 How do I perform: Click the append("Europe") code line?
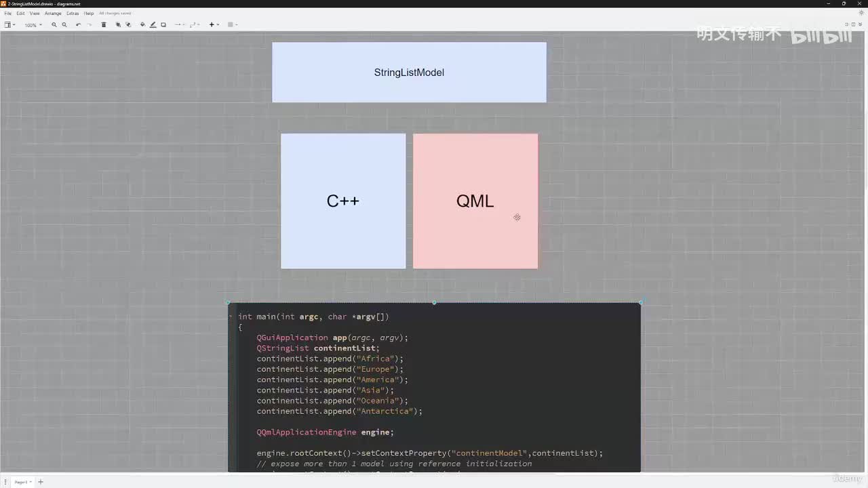[x=330, y=369]
